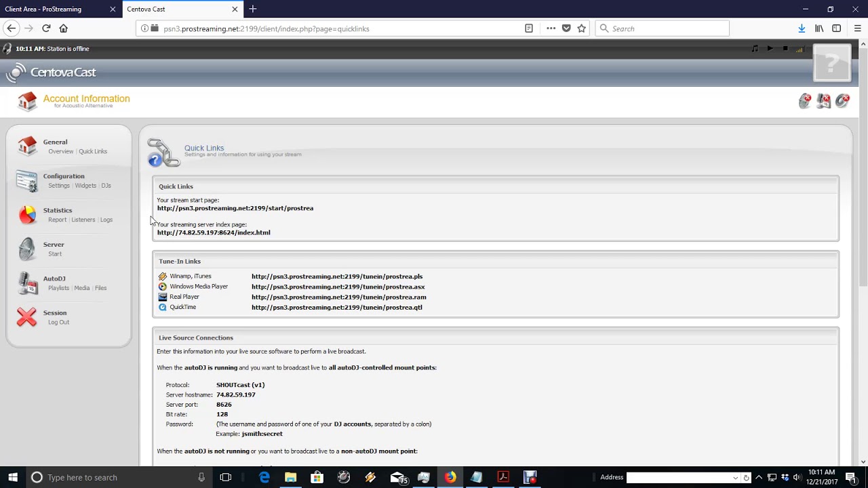Click the server offline dish status icon

(805, 101)
